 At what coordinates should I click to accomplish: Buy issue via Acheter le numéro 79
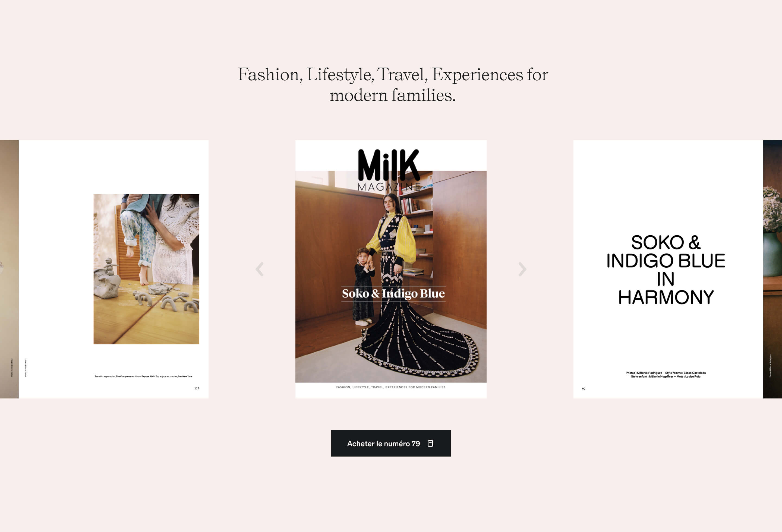[391, 443]
